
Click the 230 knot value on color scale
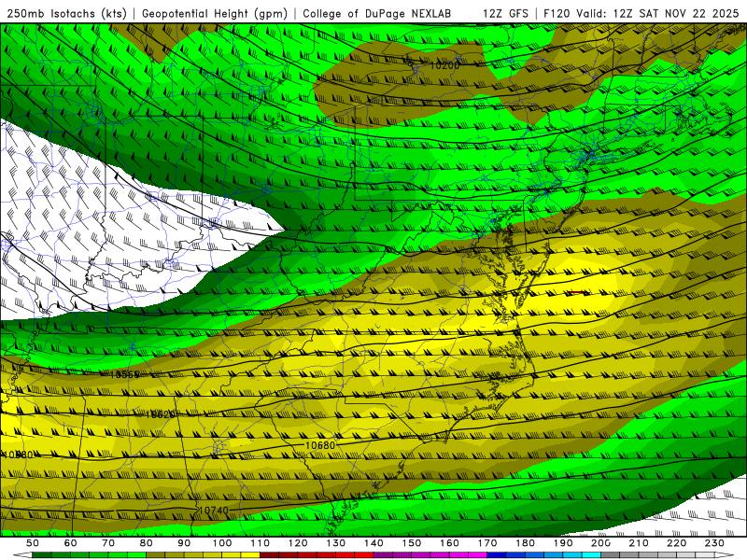tap(714, 543)
